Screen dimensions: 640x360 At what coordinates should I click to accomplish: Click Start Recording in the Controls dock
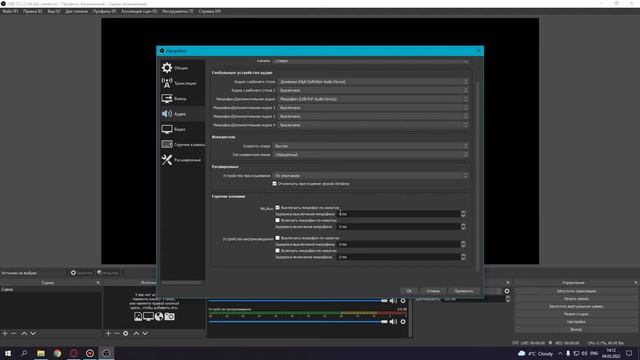[x=576, y=299]
